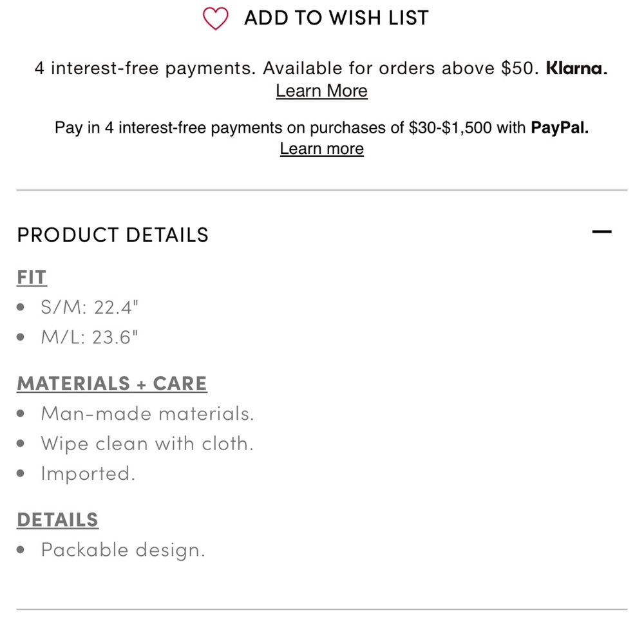Click the Imported bullet item
644x644 pixels.
point(88,473)
